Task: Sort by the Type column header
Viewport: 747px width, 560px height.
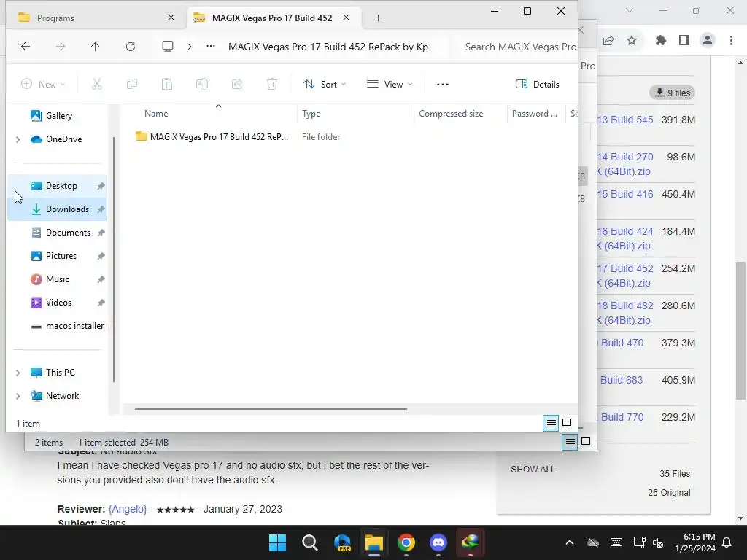Action: tap(311, 114)
